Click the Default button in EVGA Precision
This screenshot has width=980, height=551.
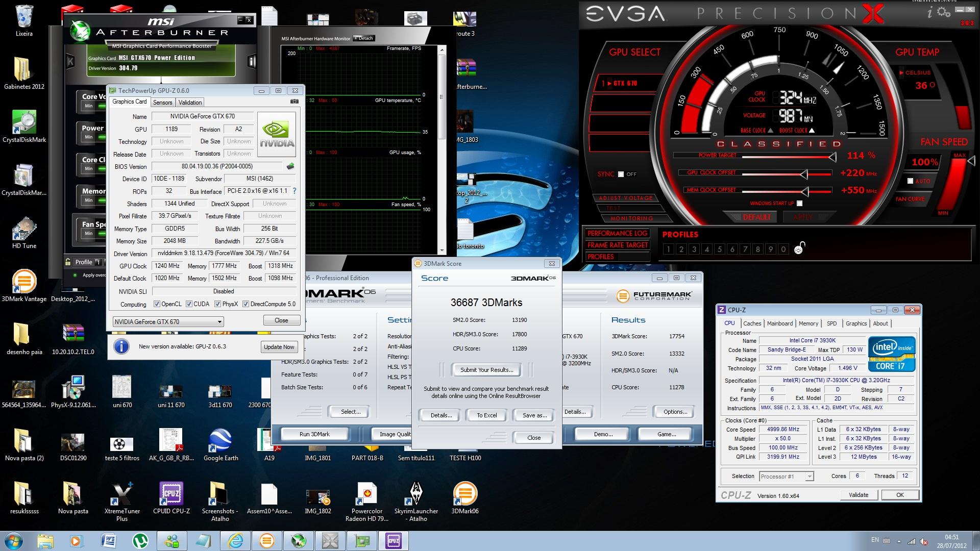click(x=756, y=217)
